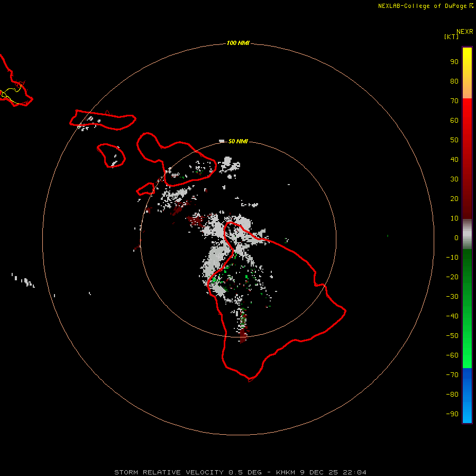This screenshot has height=476, width=476.
Task: Click the 10 value on the velocity scale
Action: click(x=454, y=218)
